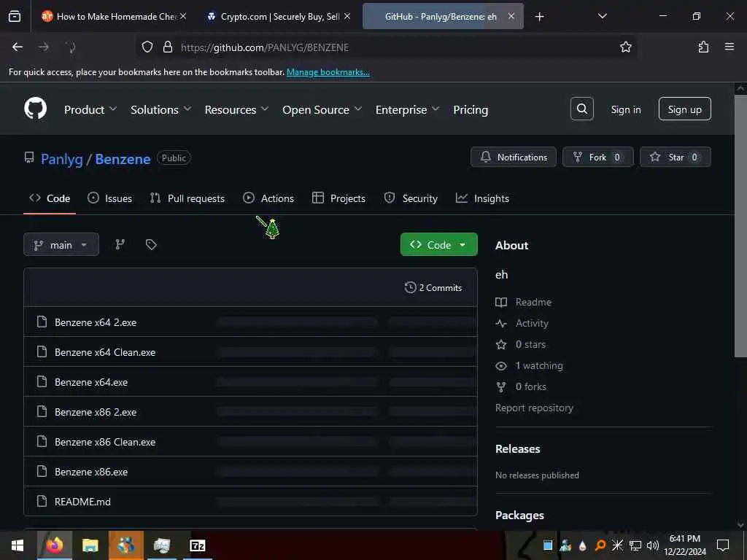747x560 pixels.
Task: Click the tracking protection shield icon
Action: (x=147, y=47)
